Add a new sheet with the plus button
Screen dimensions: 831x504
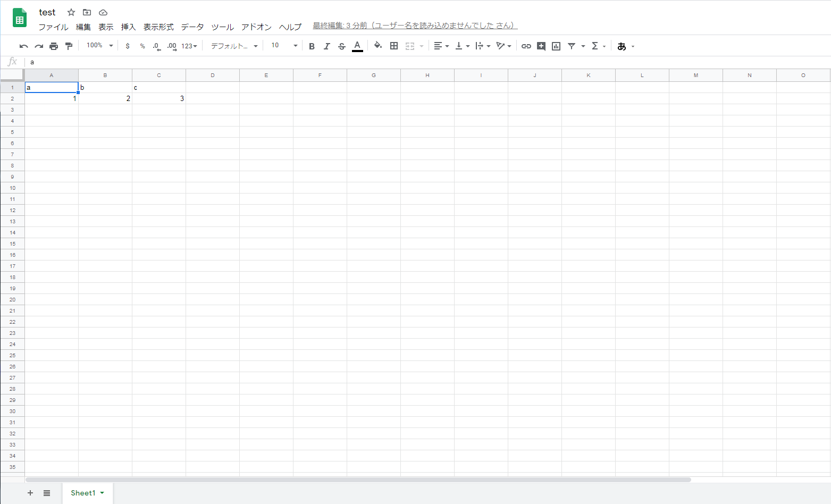coord(30,493)
